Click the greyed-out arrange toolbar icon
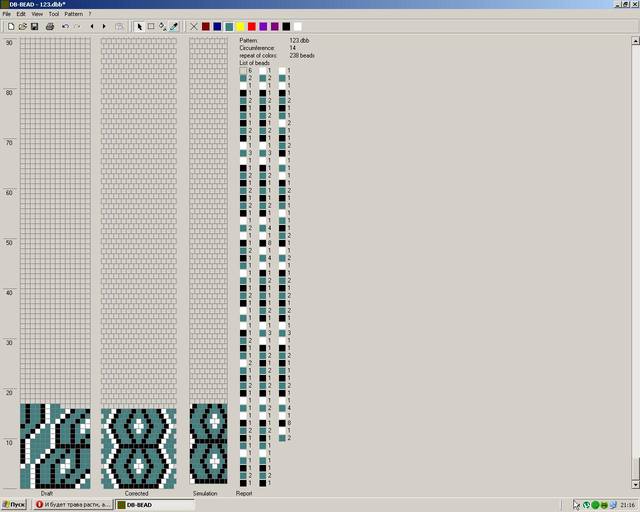Viewport: 640px width, 512px height. 119,27
